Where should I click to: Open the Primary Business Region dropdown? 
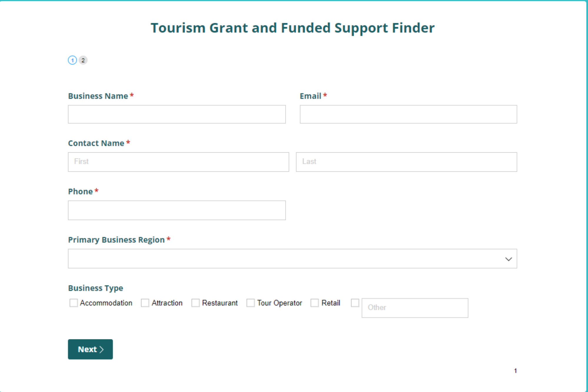[x=292, y=259]
